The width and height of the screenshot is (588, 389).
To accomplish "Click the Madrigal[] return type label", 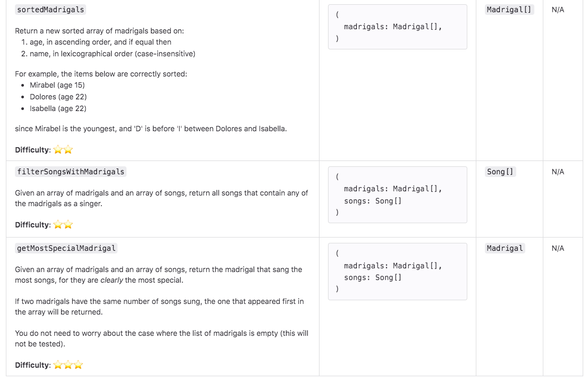I will click(509, 10).
